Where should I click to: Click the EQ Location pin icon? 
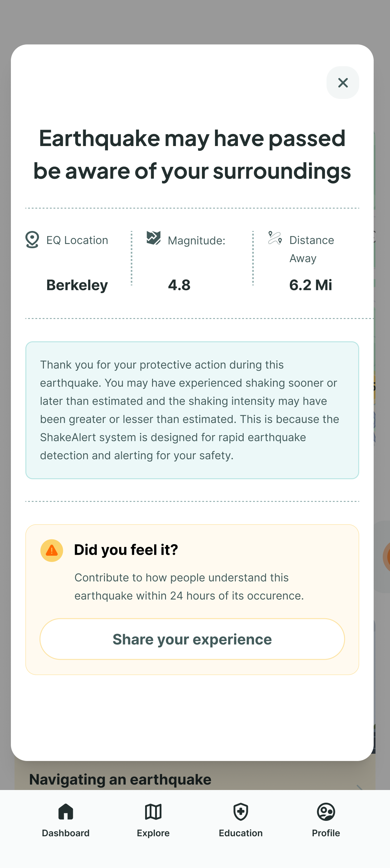[32, 239]
